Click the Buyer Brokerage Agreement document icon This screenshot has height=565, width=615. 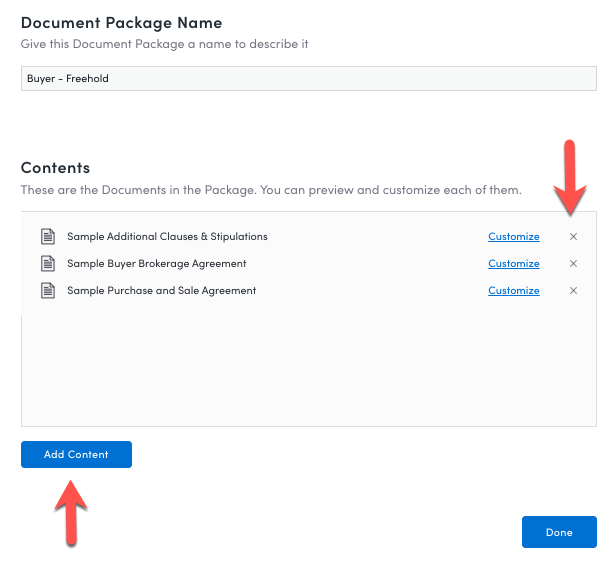click(48, 263)
